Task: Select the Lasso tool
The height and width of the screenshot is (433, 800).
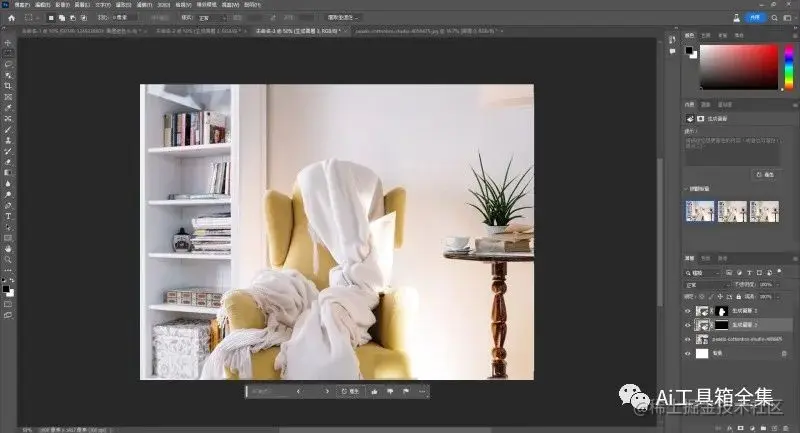Action: point(8,64)
